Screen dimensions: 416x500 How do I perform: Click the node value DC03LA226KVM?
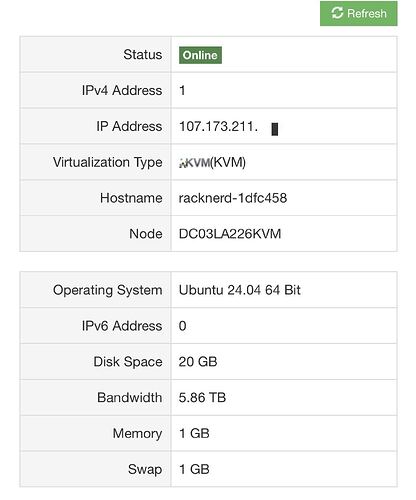coord(230,234)
